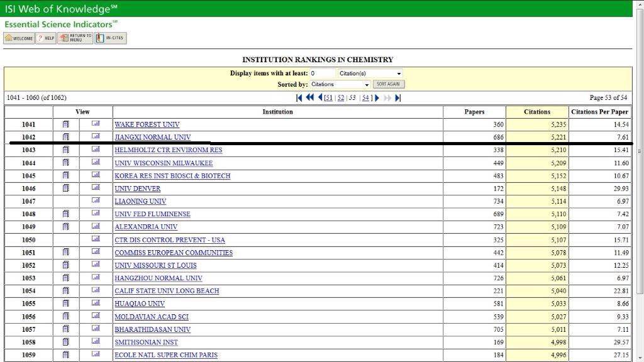Open the In-Cites button
This screenshot has width=644, height=362.
click(x=111, y=38)
